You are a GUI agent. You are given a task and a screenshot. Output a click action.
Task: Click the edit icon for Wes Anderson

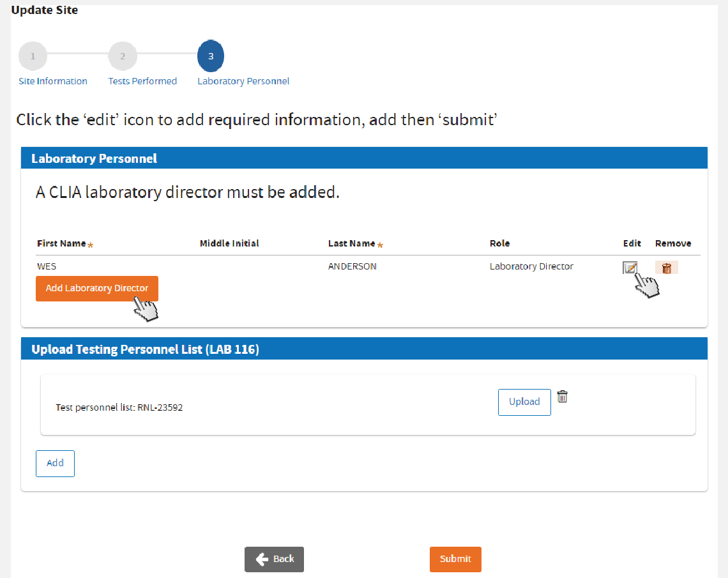tap(630, 268)
